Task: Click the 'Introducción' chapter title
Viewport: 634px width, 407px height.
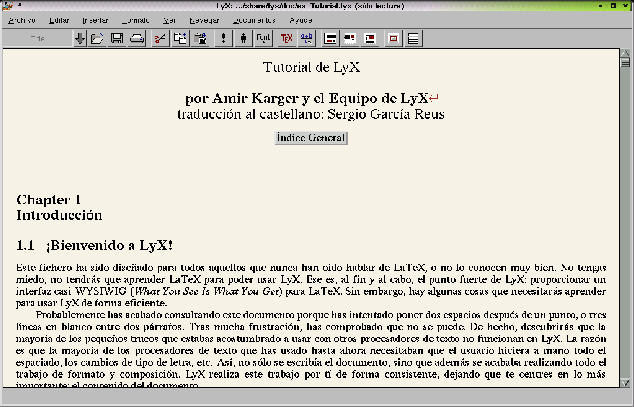Action: pos(59,215)
